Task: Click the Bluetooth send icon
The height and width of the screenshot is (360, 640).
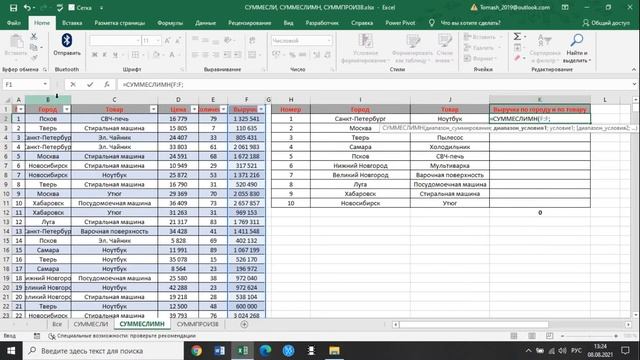Action: tap(67, 40)
